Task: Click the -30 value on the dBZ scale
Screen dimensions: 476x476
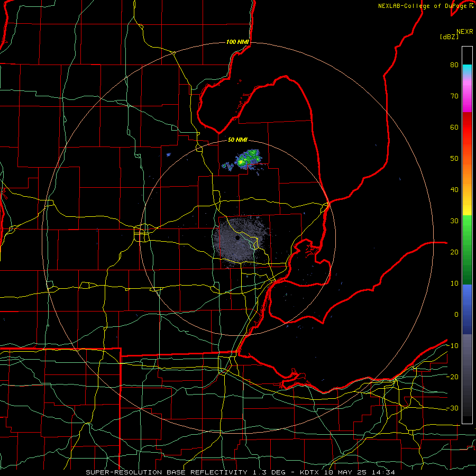Action: click(452, 408)
